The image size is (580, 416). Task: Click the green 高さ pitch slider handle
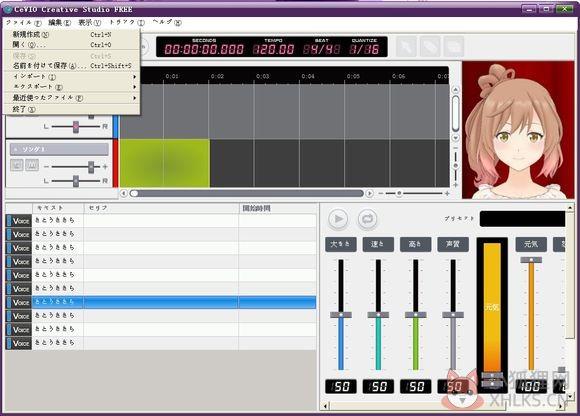point(416,315)
